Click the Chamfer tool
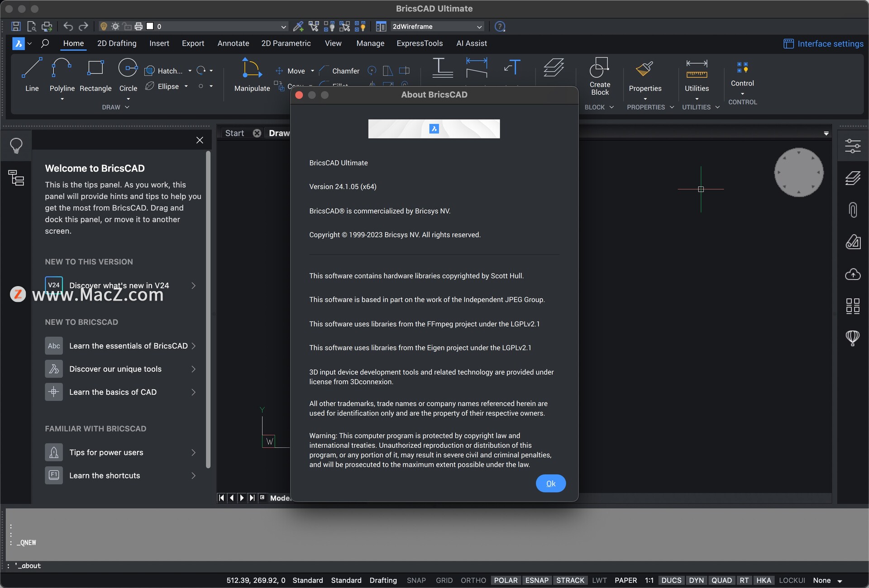Image resolution: width=869 pixels, height=588 pixels. click(x=339, y=71)
